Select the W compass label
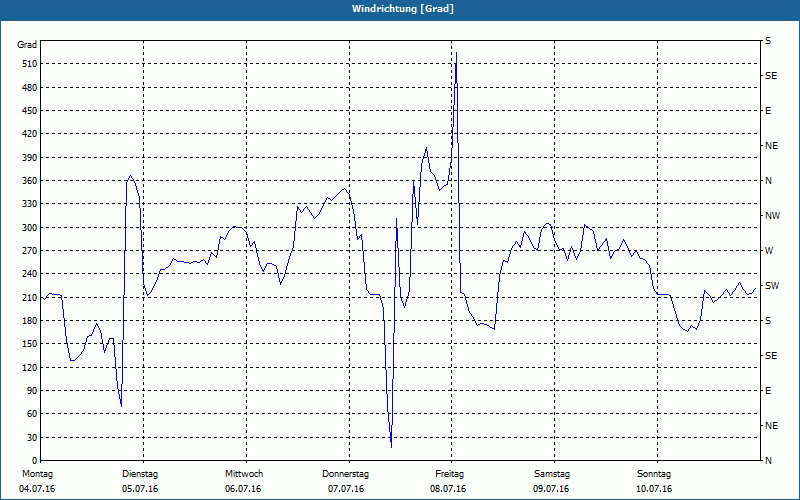 pyautogui.click(x=769, y=251)
